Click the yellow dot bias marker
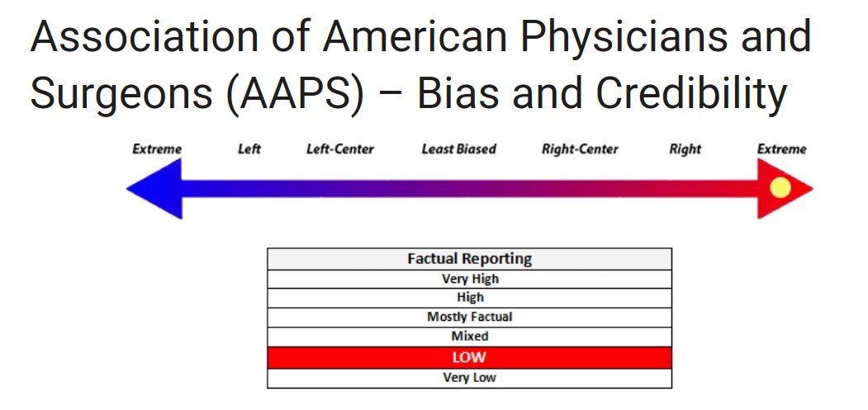868x410 pixels. [x=780, y=187]
